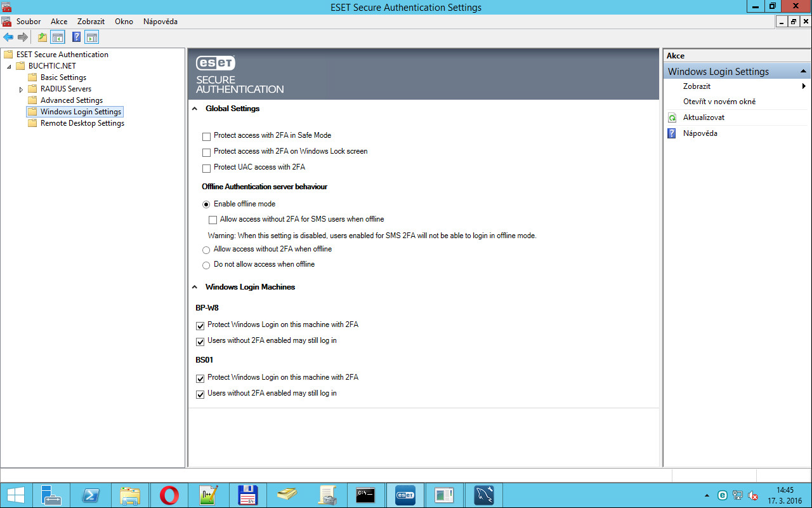Click the RADIUS Servers tree label
812x508 pixels.
click(66, 89)
